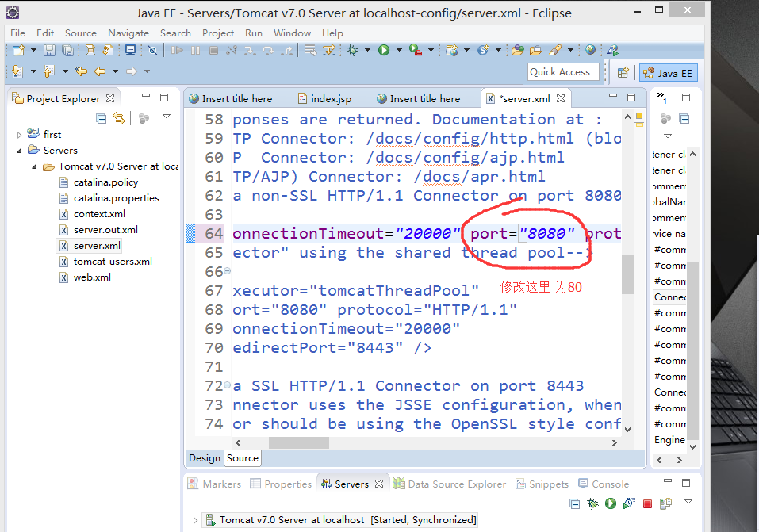Click the New wizard icon in toolbar
The height and width of the screenshot is (532, 759).
pyautogui.click(x=18, y=50)
